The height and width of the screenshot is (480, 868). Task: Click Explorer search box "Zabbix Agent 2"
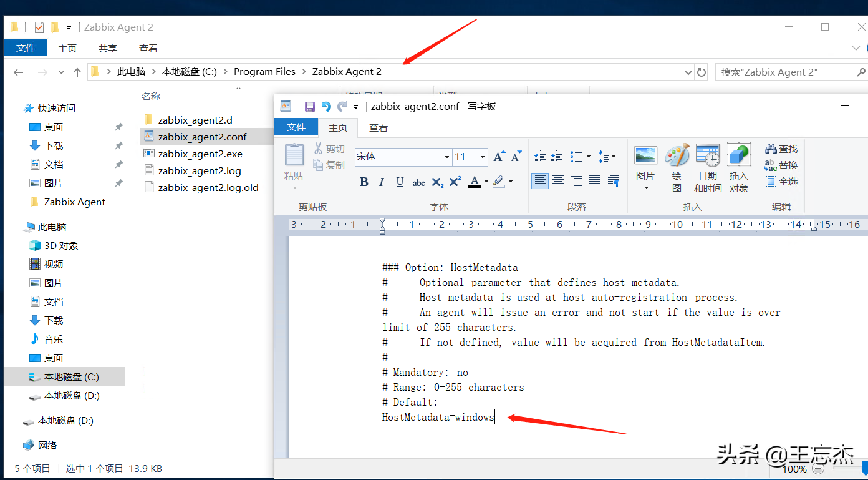[x=791, y=72]
